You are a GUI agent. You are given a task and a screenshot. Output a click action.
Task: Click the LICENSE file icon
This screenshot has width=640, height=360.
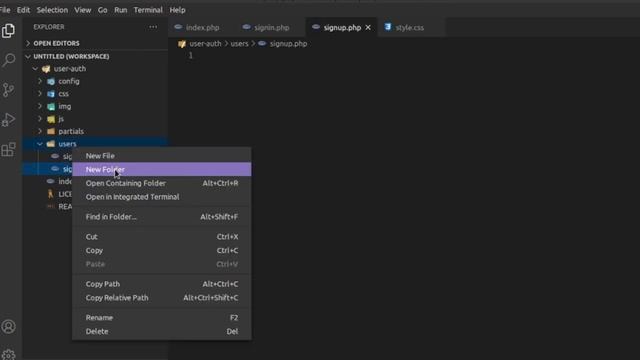pos(51,194)
